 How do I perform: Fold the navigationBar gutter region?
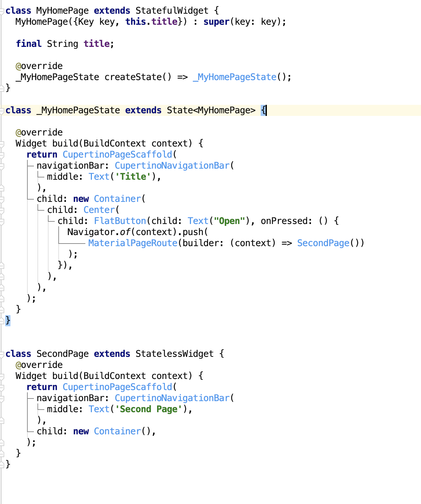(x=2, y=165)
